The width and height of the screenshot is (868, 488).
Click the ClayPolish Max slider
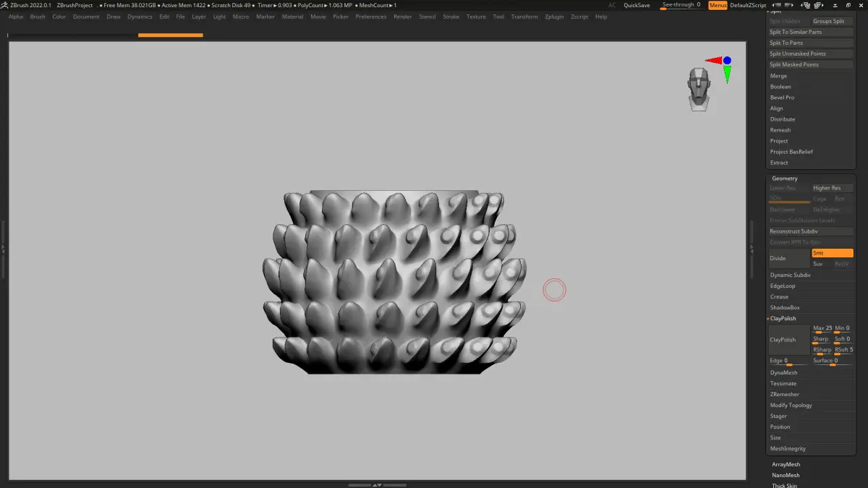pos(822,329)
